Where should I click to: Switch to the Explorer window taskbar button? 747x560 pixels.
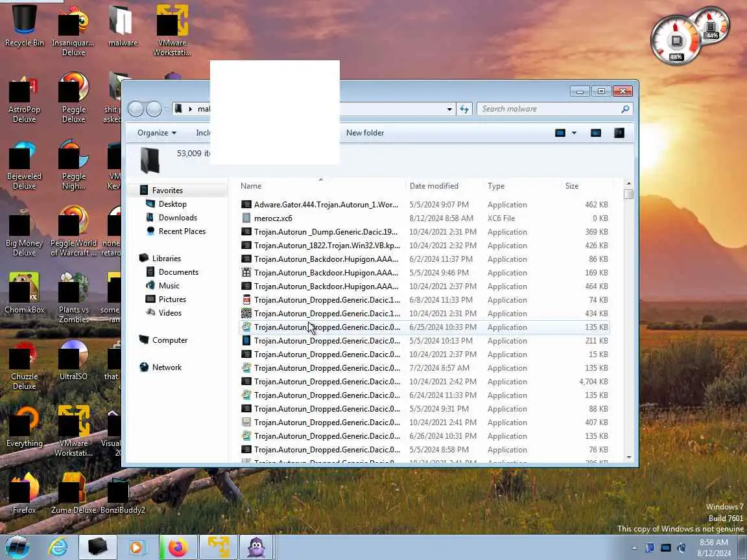tap(98, 547)
